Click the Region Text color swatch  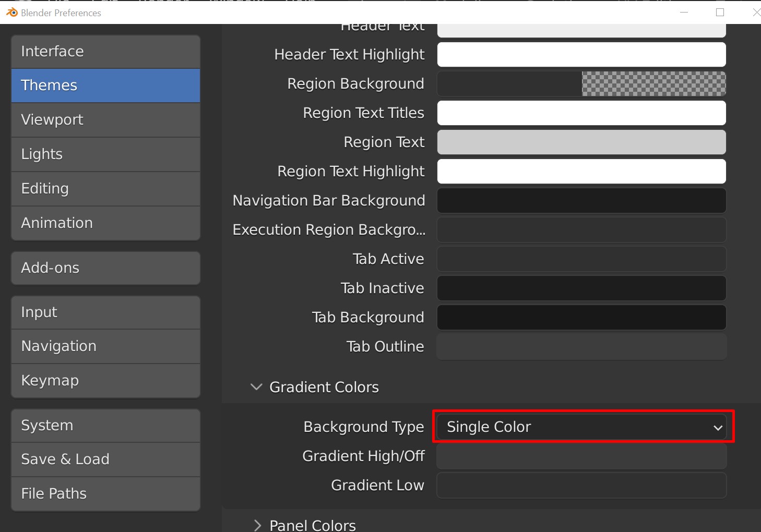click(581, 142)
